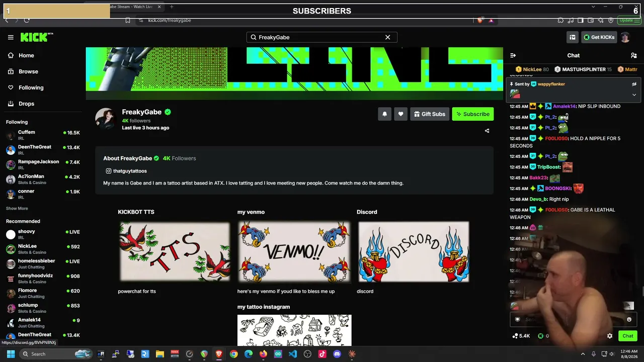Open the chat users list icon
The image size is (644, 362).
[634, 55]
